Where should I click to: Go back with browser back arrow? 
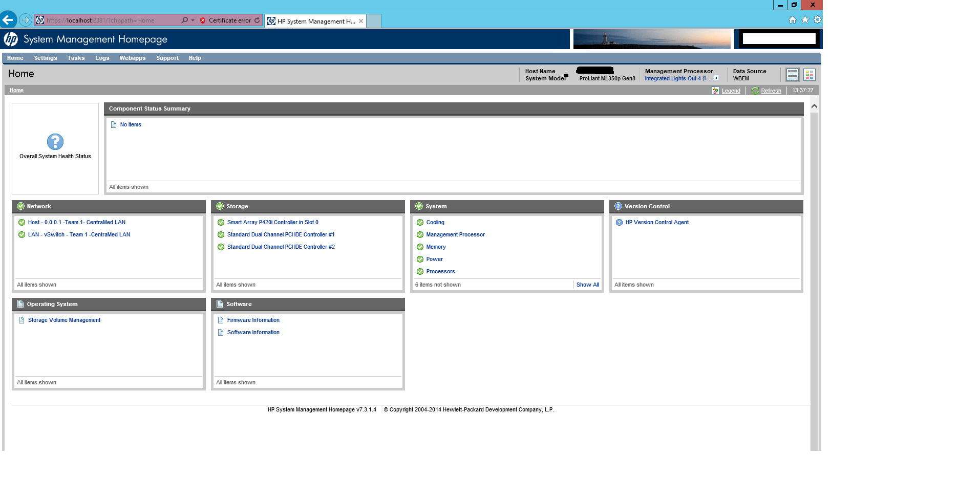(8, 20)
